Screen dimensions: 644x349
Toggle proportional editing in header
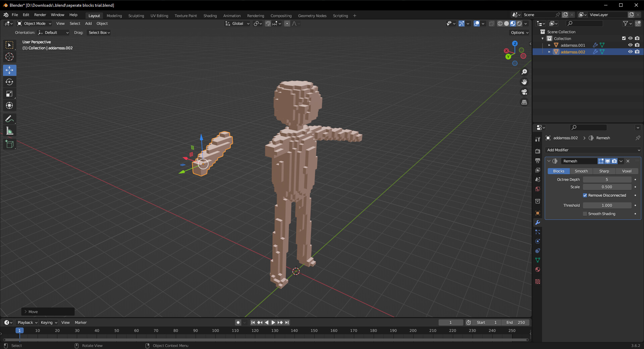point(287,23)
